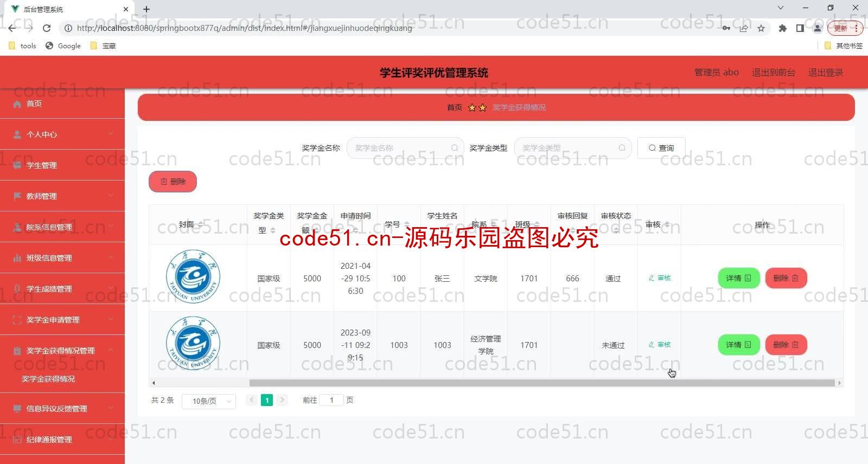Open the browser extensions puzzle icon

pos(782,28)
